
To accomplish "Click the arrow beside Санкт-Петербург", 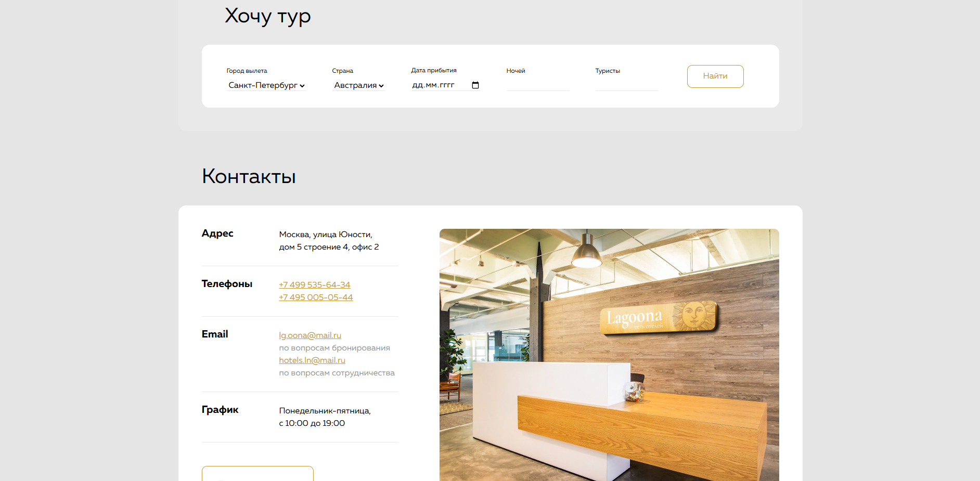I will (303, 86).
